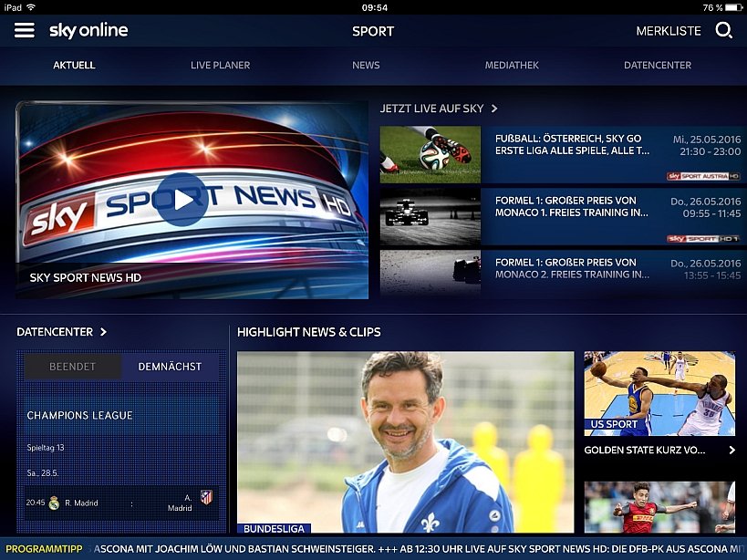
Task: Select the 20:45 kickoff time
Action: 36,503
